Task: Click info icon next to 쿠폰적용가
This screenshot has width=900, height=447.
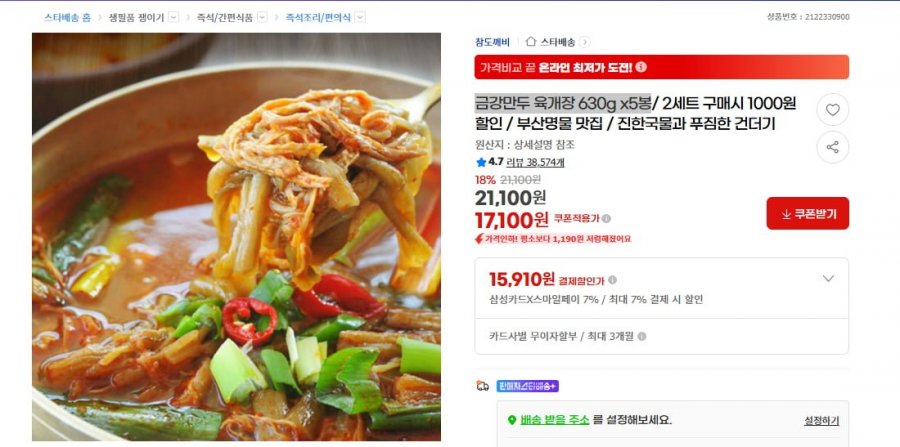Action: [x=607, y=219]
